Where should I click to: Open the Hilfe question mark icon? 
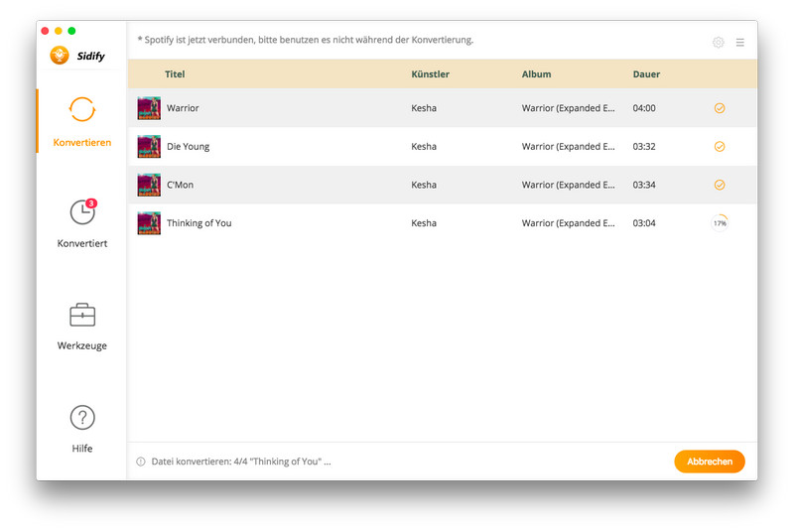point(82,418)
